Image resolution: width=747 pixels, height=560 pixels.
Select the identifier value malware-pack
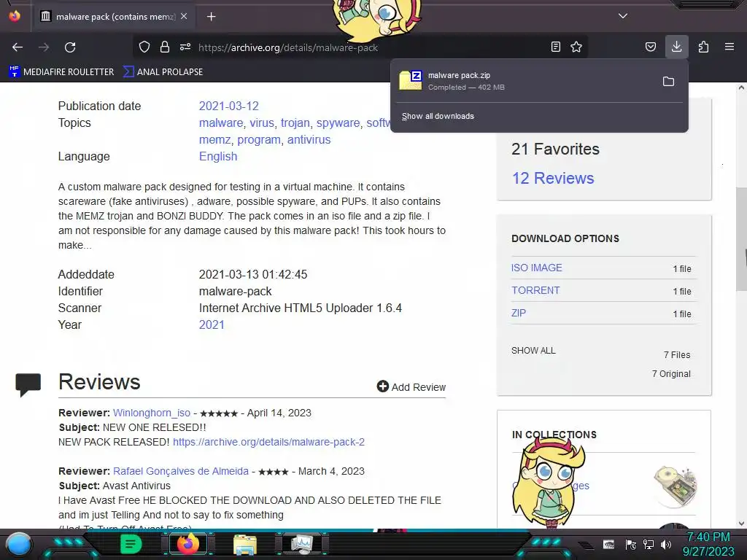pyautogui.click(x=236, y=291)
